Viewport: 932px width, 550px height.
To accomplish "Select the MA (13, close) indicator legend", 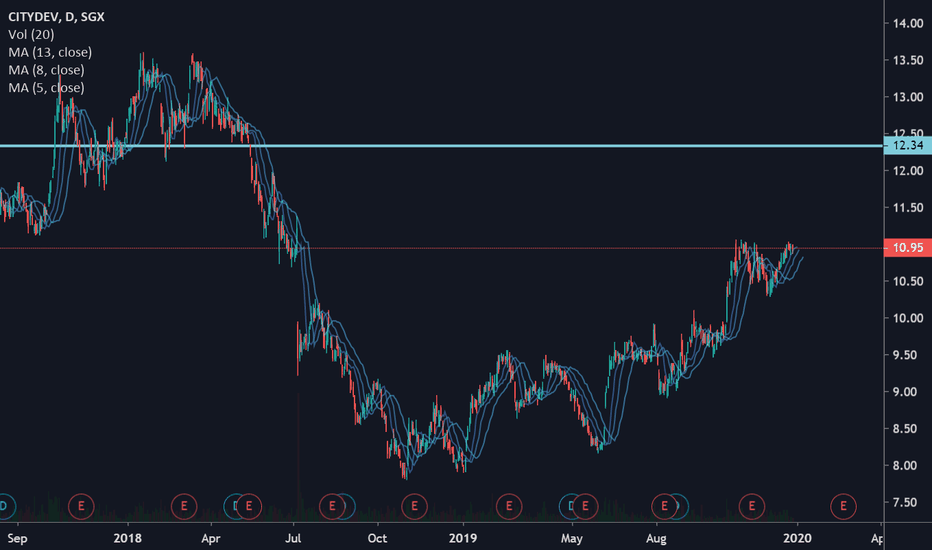I will tap(50, 52).
